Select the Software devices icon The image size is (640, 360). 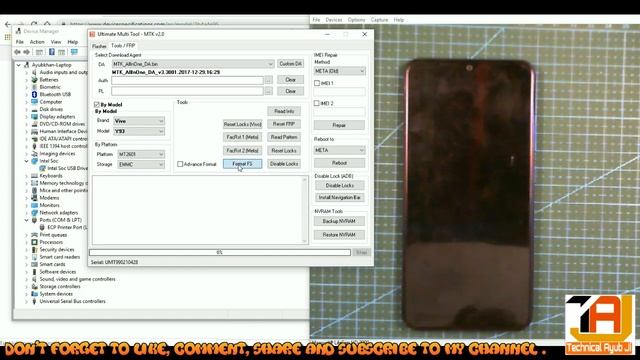tap(35, 271)
